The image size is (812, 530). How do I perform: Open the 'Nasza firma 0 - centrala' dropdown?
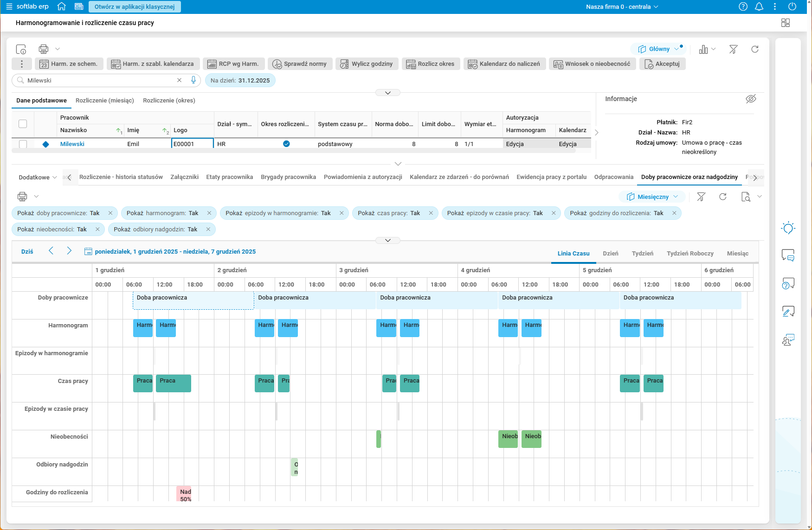point(622,6)
